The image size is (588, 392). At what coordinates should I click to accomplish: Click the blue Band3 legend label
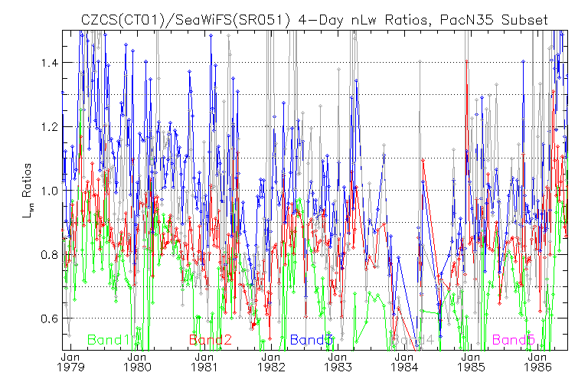[312, 340]
